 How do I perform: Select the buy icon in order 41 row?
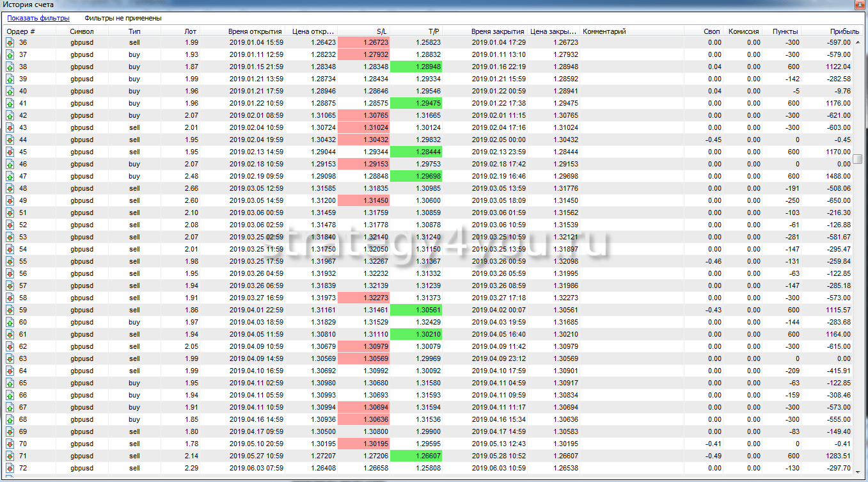pyautogui.click(x=10, y=104)
